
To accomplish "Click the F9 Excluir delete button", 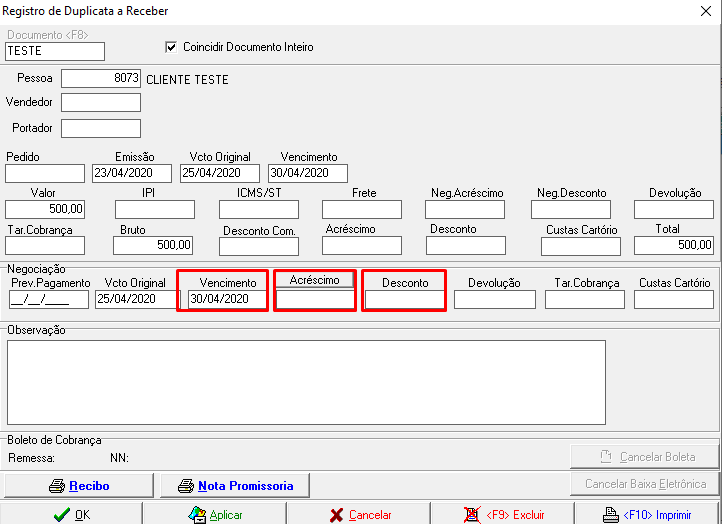I will tap(504, 514).
